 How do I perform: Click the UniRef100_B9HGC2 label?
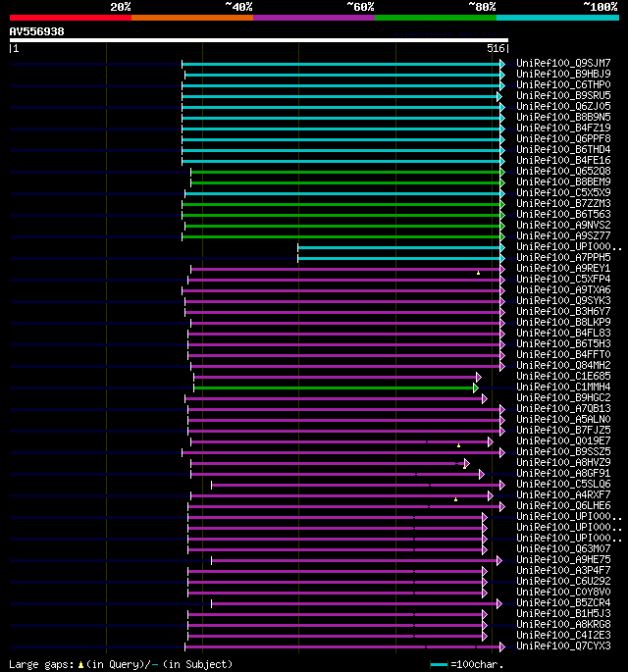pos(563,397)
